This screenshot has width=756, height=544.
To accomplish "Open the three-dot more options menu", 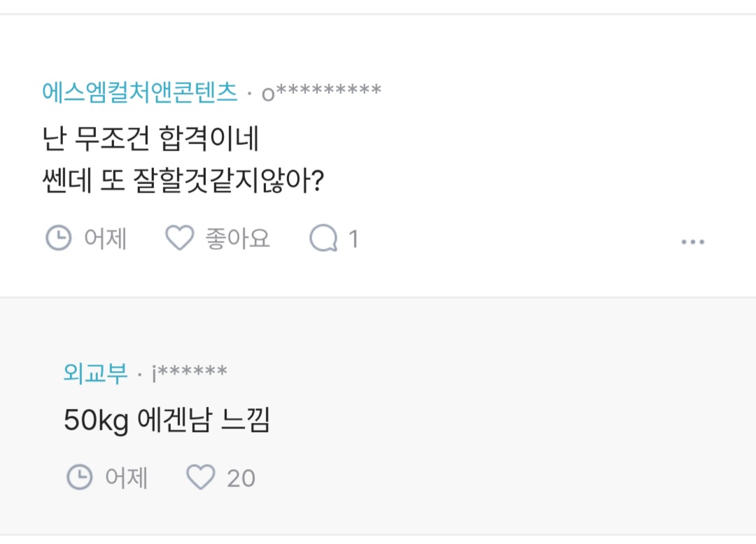I will (692, 242).
